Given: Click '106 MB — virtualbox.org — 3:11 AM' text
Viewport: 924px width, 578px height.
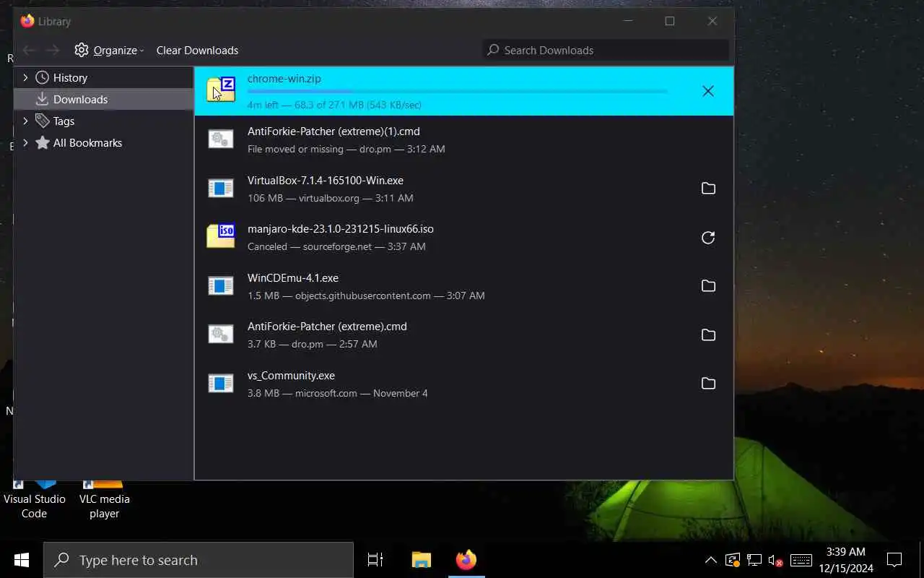Looking at the screenshot, I should (x=331, y=198).
